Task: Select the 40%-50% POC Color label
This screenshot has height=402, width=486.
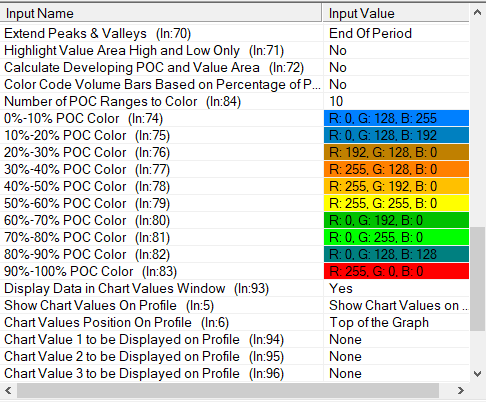Action: [x=87, y=186]
